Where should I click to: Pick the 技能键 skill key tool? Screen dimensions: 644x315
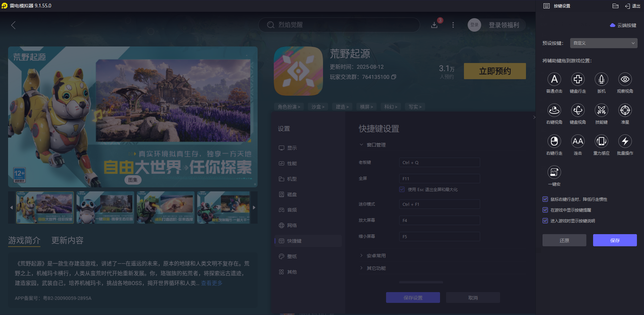click(x=602, y=111)
